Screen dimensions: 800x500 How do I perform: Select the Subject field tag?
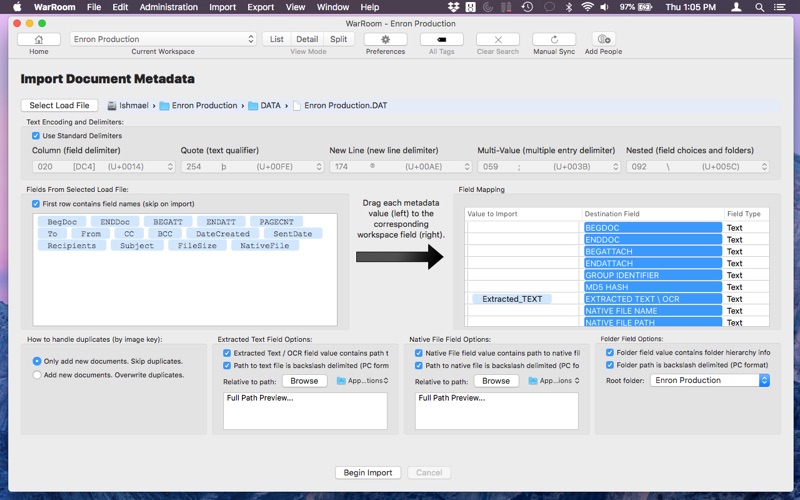[137, 245]
